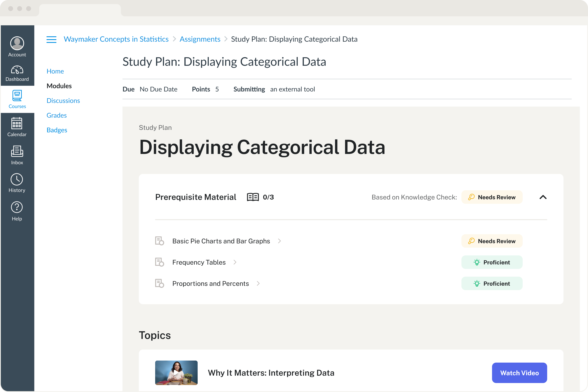
Task: Click the 'Based on Knowledge Check:' label
Action: tap(414, 197)
